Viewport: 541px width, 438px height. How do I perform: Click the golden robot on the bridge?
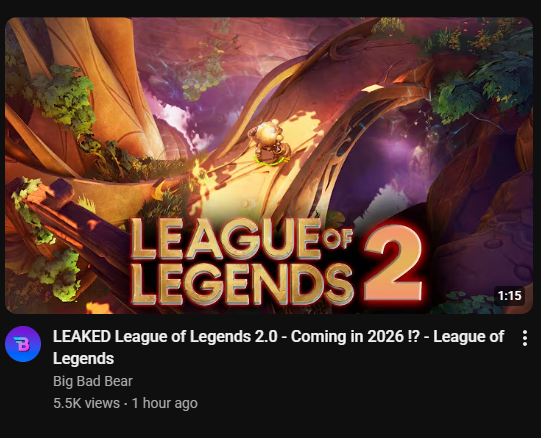pyautogui.click(x=271, y=141)
